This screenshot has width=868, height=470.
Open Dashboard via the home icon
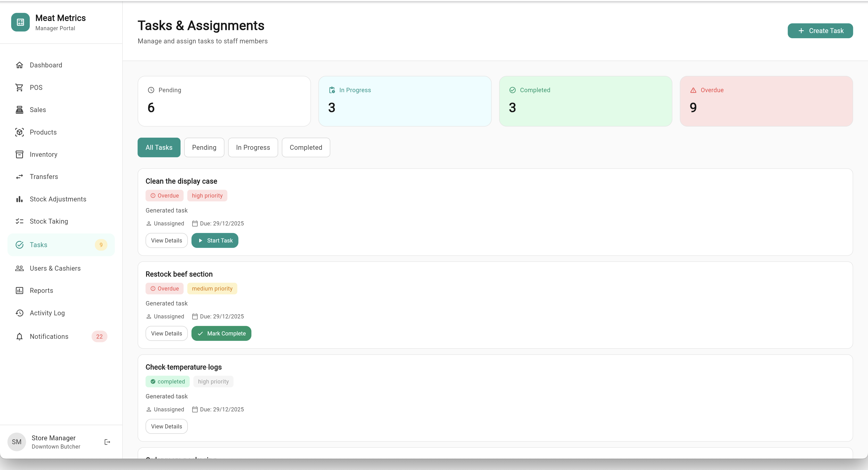pos(20,65)
